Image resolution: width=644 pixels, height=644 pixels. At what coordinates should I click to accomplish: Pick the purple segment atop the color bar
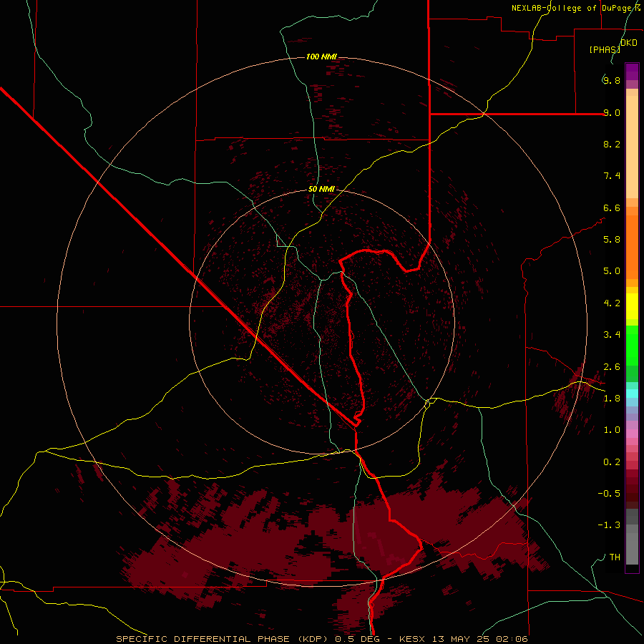click(632, 72)
